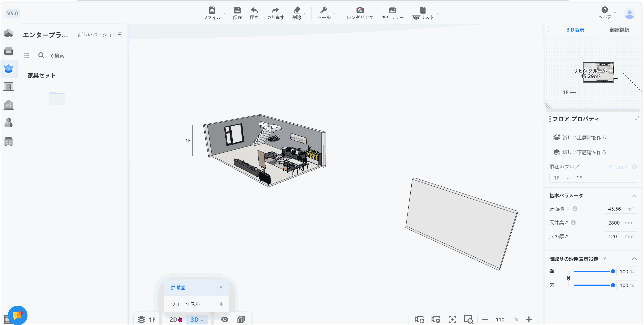Choose 鳥瞰図 from the view menu
This screenshot has width=644, height=325.
pos(197,288)
